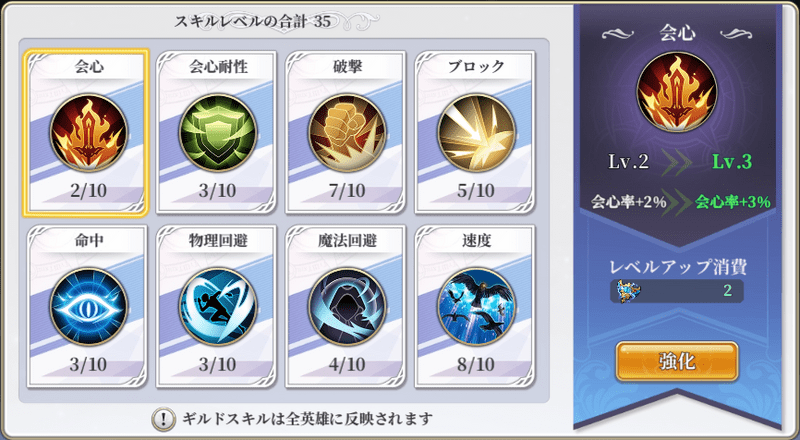Image resolution: width=800 pixels, height=440 pixels.
Task: Click the large 会心 icon in detail panel
Action: (x=677, y=92)
